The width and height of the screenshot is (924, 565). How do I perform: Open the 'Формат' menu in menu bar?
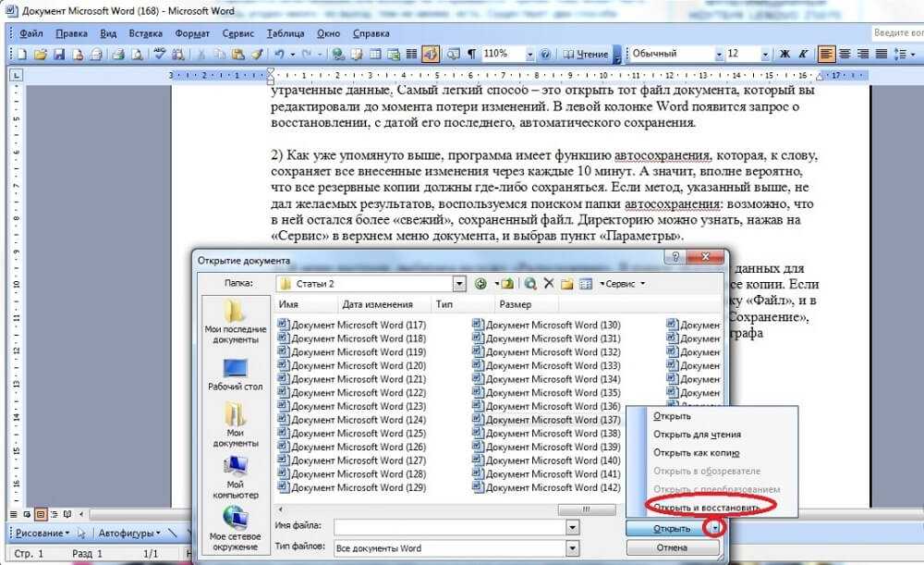[191, 33]
